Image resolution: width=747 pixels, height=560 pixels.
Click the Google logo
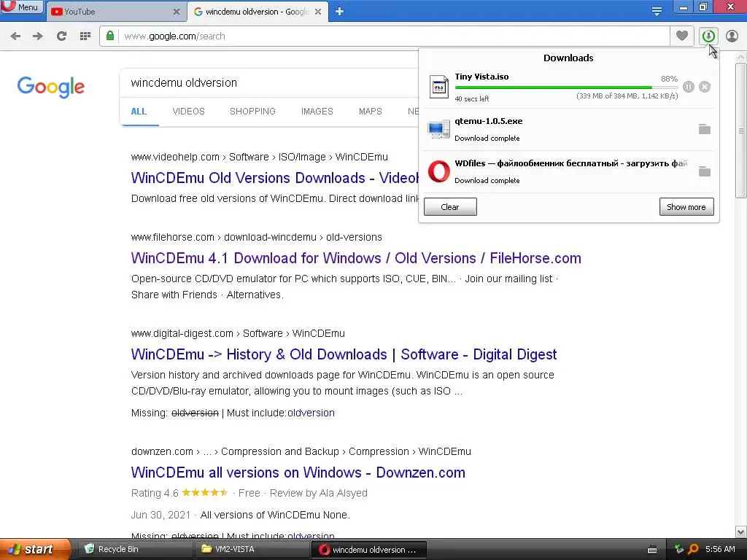pos(51,87)
